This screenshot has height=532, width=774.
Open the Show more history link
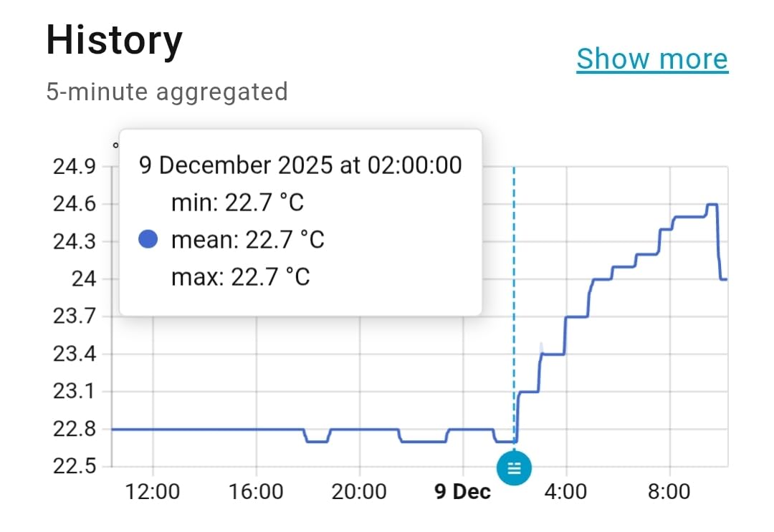pos(651,59)
